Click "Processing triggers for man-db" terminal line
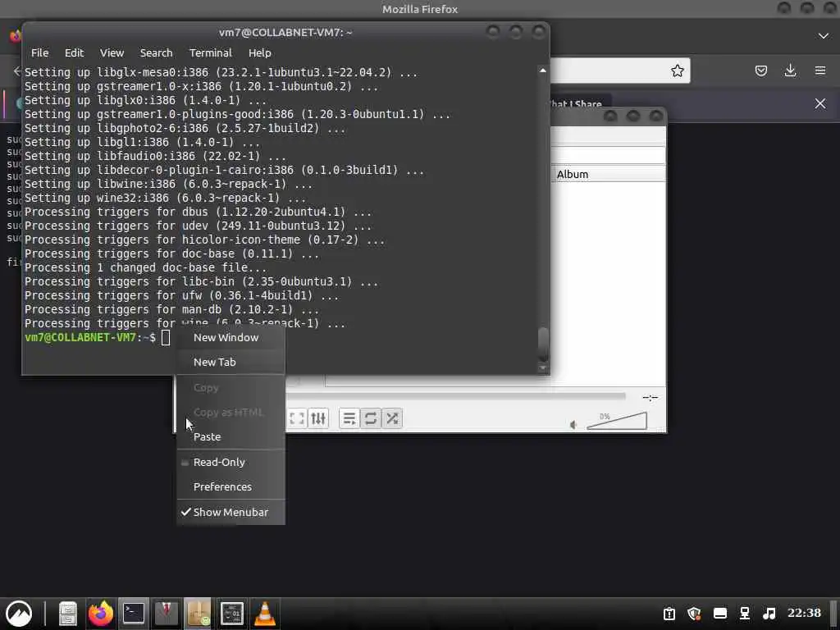840x630 pixels. pos(172,309)
